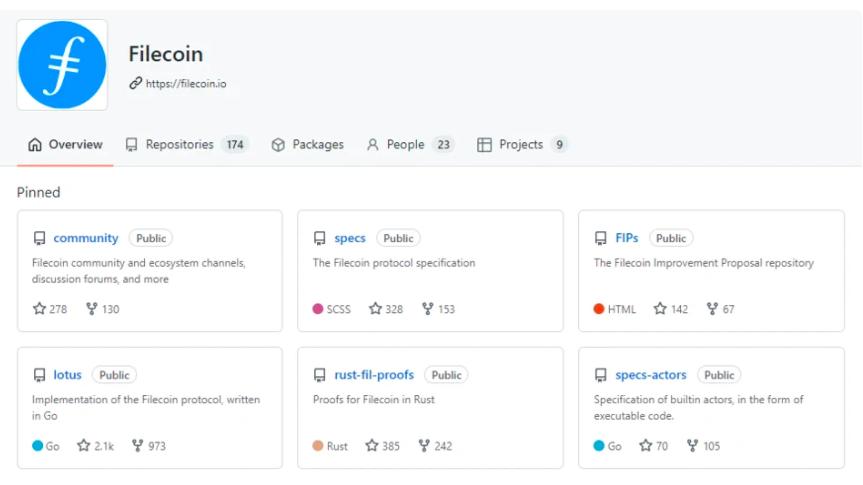
Task: Open the community repository link
Action: [86, 239]
